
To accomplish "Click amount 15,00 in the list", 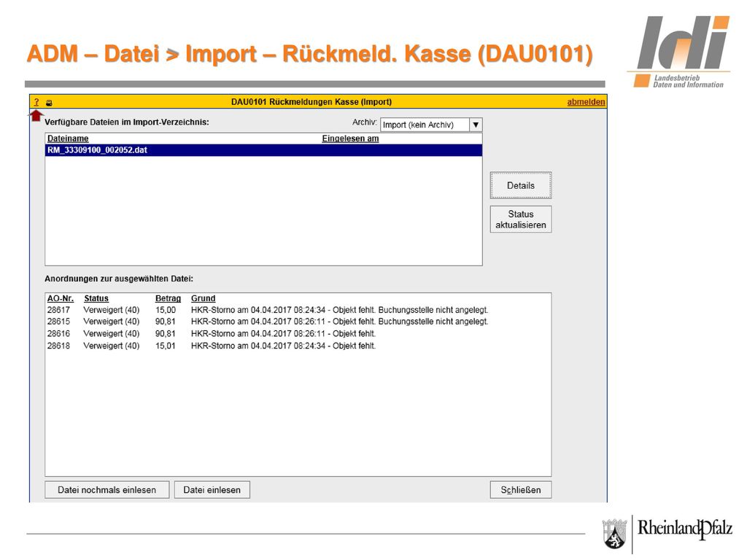I will (x=166, y=310).
